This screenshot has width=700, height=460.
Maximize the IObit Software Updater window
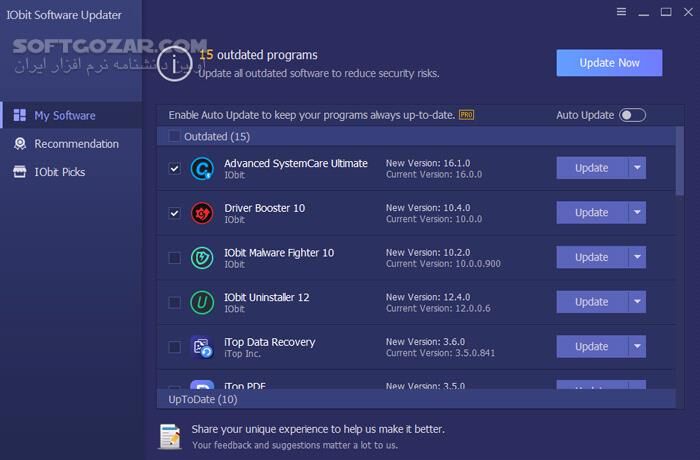666,12
